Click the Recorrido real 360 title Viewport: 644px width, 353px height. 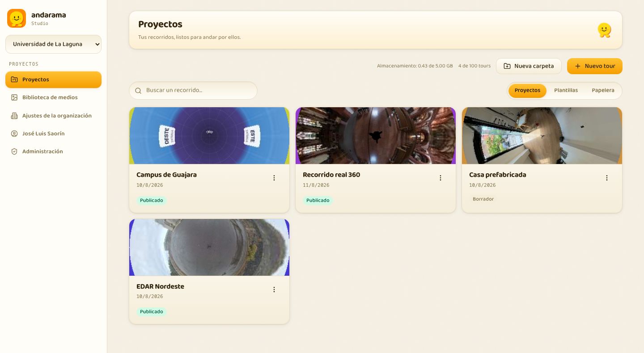(331, 175)
